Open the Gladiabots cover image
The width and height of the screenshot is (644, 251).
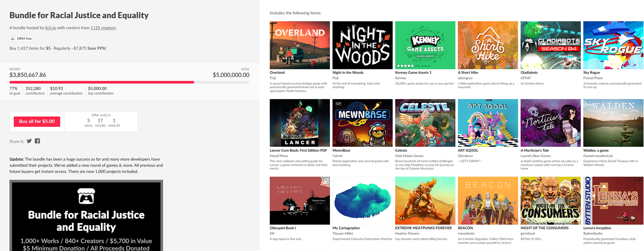[551, 45]
